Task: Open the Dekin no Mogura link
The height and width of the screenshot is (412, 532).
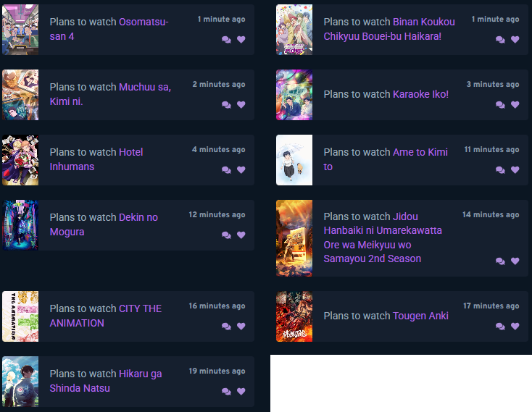Action: pyautogui.click(x=104, y=224)
